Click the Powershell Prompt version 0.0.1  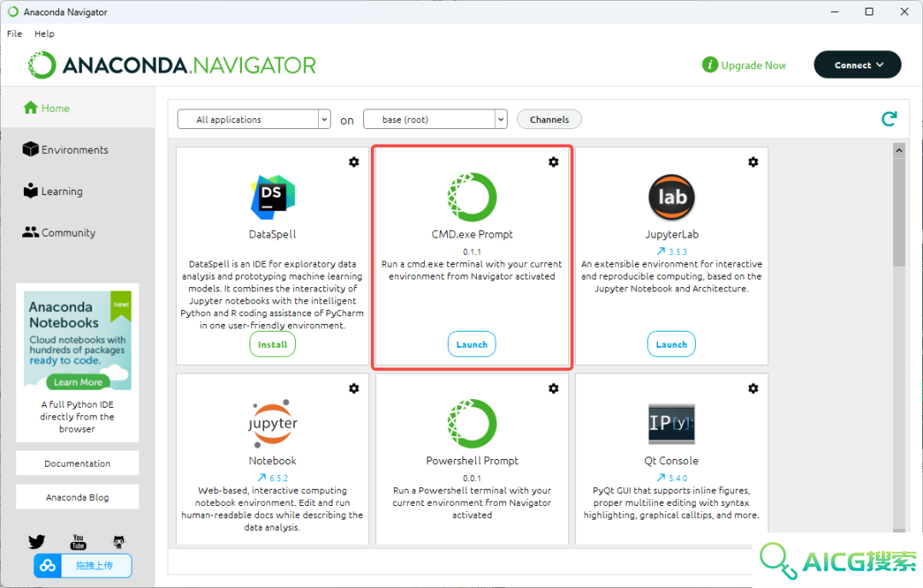[472, 478]
